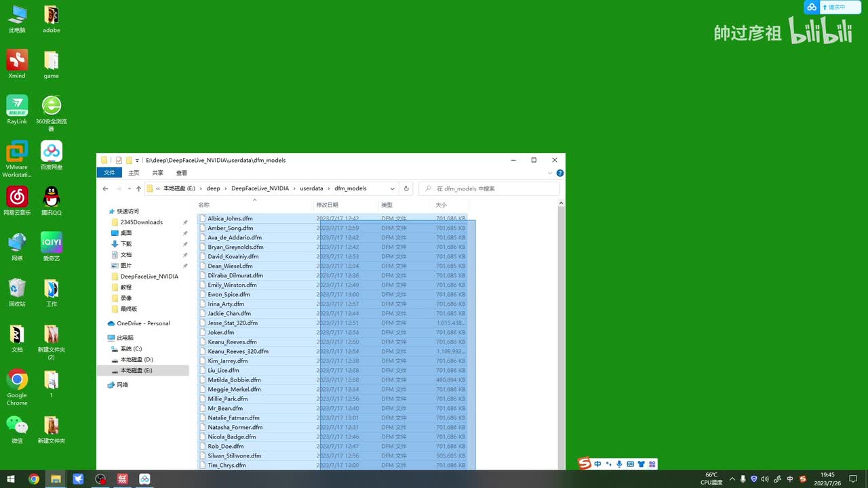Click the Up one level arrow

coord(138,188)
